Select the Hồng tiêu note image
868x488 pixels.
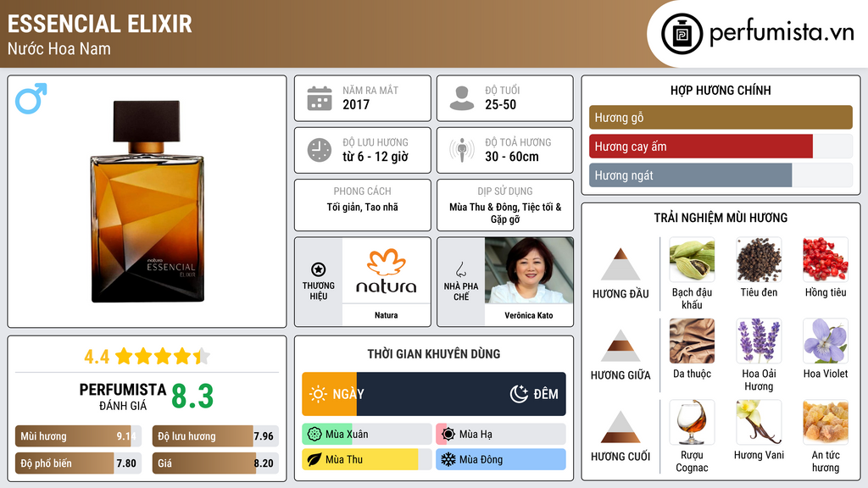826,259
